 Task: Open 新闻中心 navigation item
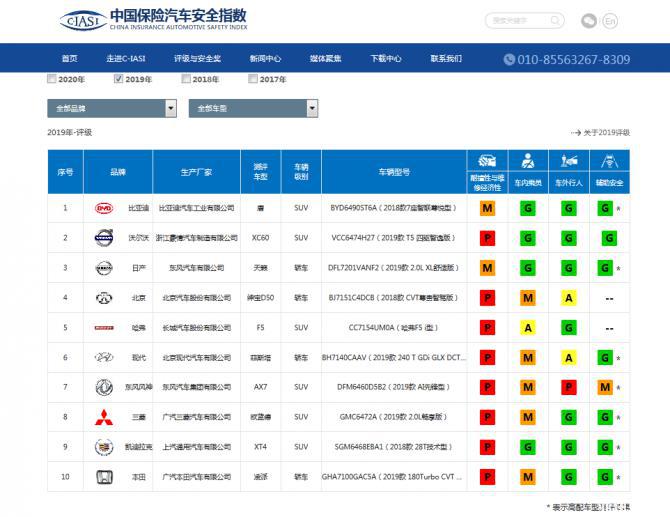265,59
